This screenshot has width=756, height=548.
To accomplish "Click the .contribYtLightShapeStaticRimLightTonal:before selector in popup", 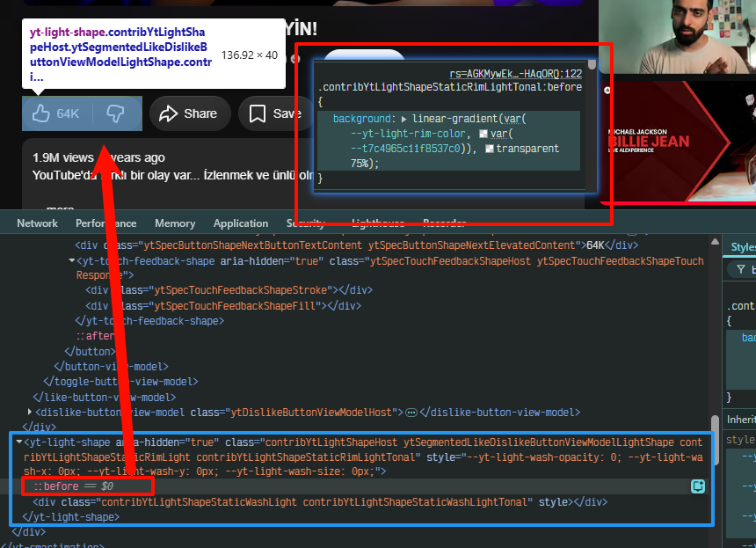I will [x=450, y=87].
